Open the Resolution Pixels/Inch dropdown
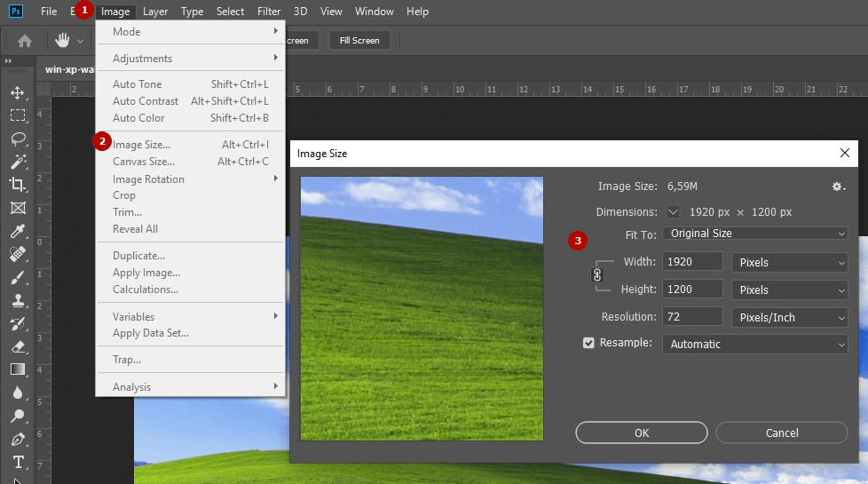868x484 pixels. 789,318
